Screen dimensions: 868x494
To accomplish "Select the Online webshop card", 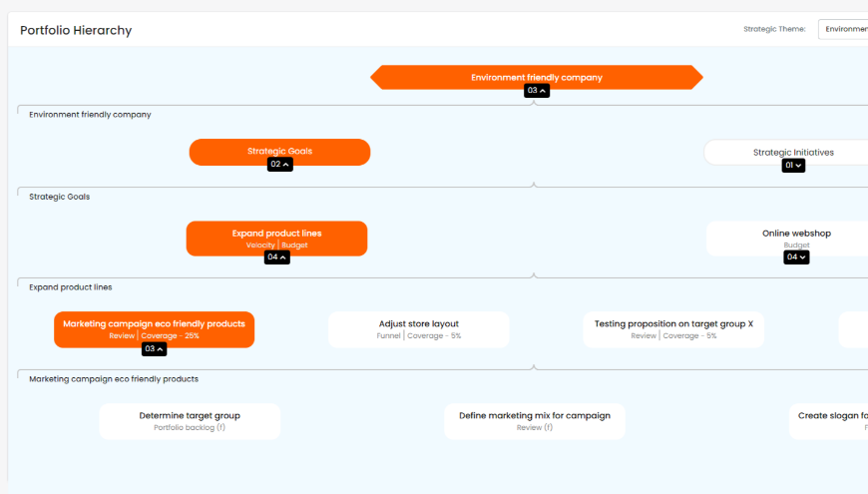I will point(787,239).
